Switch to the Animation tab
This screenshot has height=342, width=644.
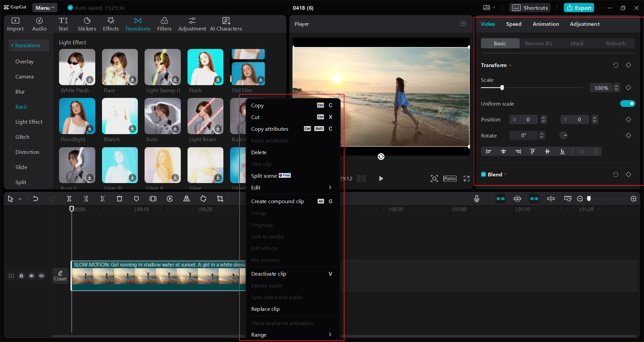pyautogui.click(x=546, y=24)
